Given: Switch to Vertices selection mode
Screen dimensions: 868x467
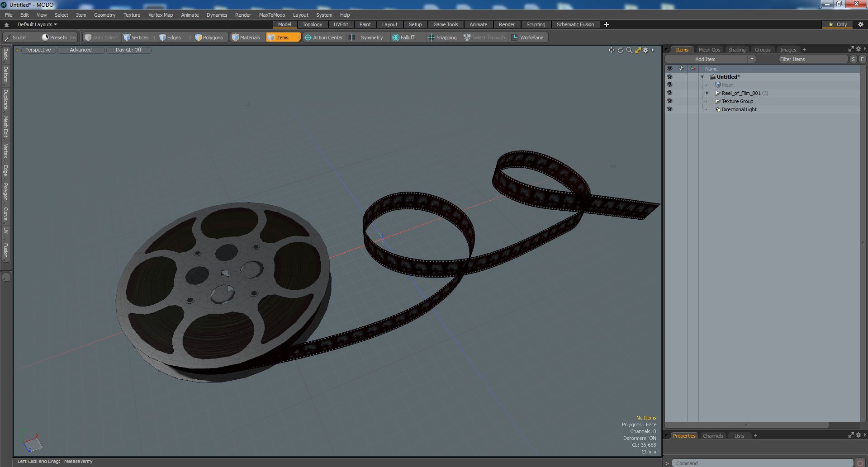Looking at the screenshot, I should coord(139,38).
